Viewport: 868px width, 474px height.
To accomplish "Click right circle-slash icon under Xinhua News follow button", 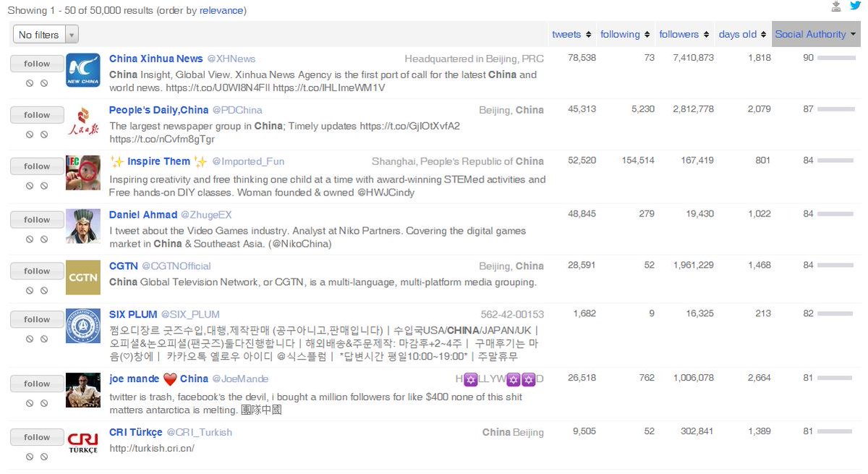I will click(44, 83).
